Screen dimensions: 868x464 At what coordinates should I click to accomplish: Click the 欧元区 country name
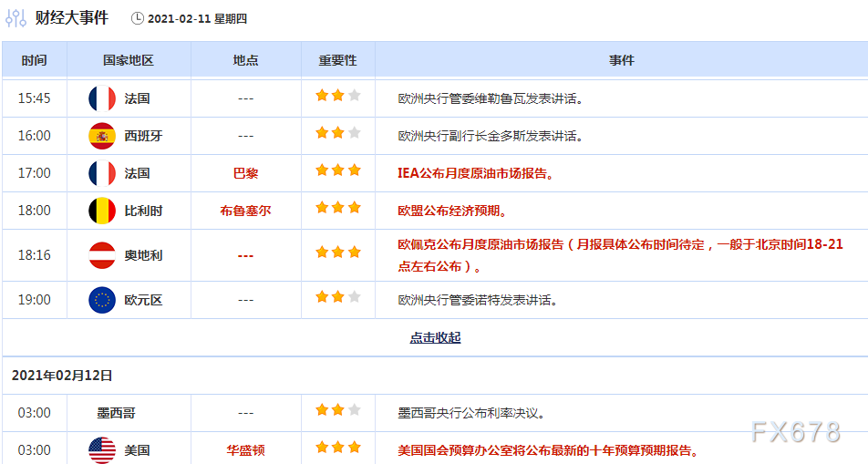[x=143, y=300]
